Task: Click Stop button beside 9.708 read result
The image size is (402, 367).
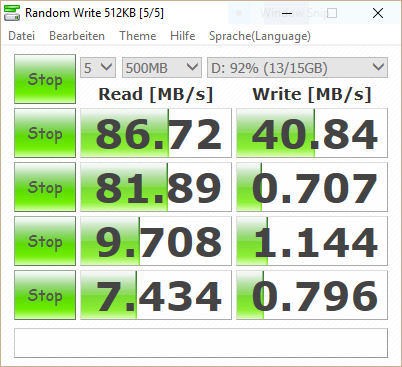Action: [45, 241]
